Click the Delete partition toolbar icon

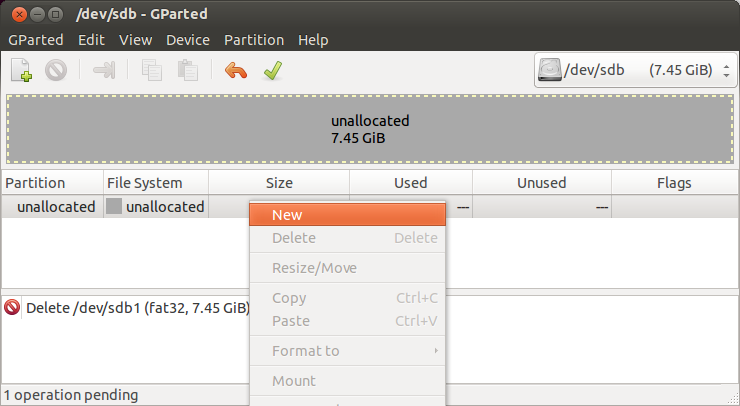(x=56, y=70)
